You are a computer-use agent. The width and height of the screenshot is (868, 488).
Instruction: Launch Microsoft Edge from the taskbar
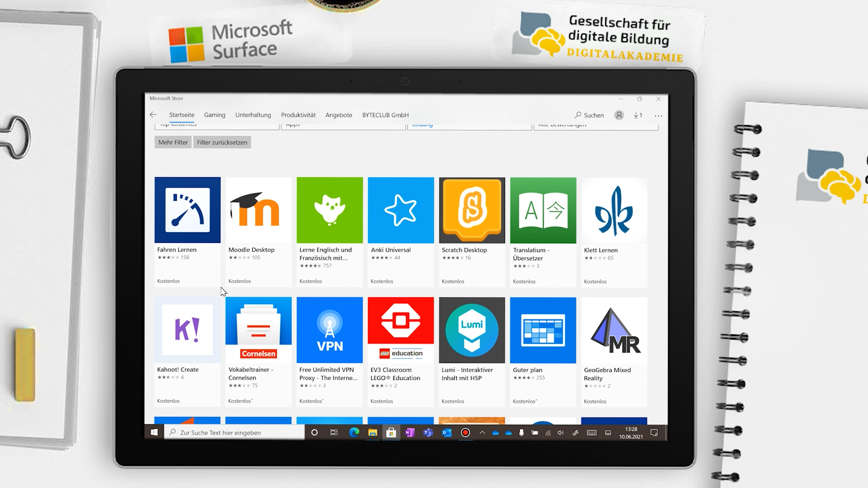(354, 432)
